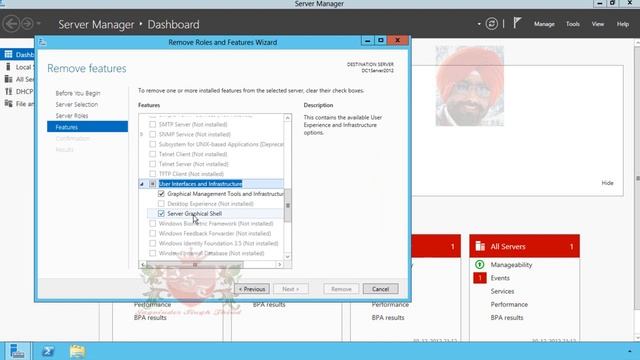Click the forward navigation arrow in Server Manager

coord(27,24)
